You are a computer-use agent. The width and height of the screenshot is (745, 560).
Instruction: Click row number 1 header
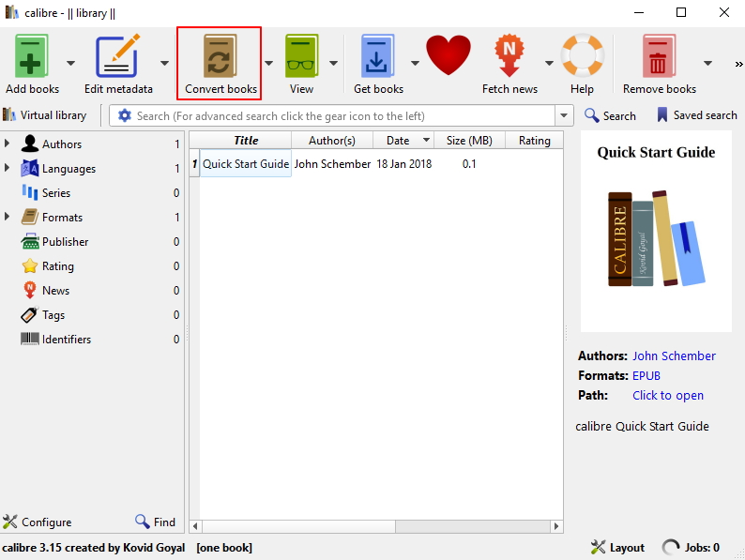tap(194, 164)
